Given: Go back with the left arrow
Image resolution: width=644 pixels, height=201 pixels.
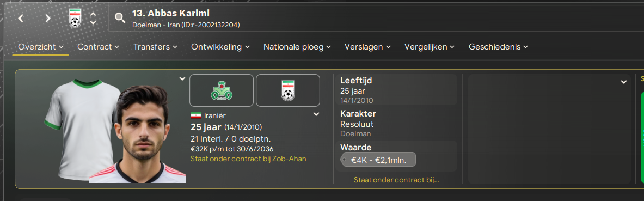Looking at the screenshot, I should pyautogui.click(x=21, y=18).
